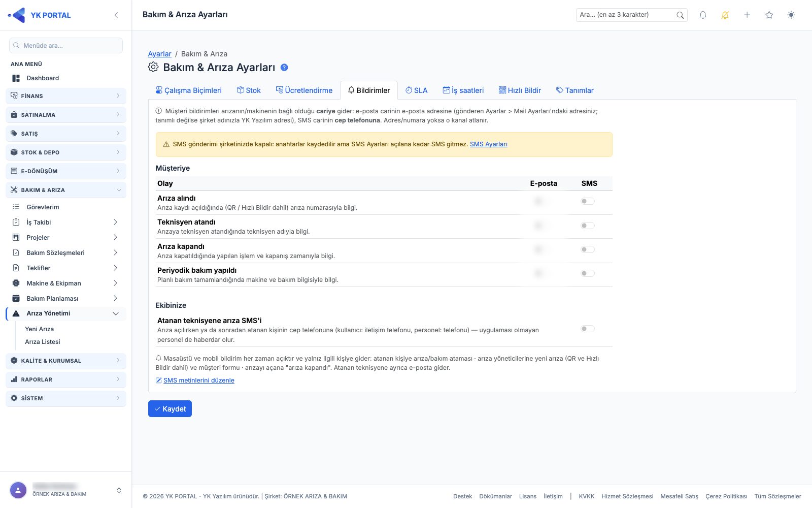Screen dimensions: 812x508
Task: Click the Görevlerim list icon
Action: tap(16, 207)
